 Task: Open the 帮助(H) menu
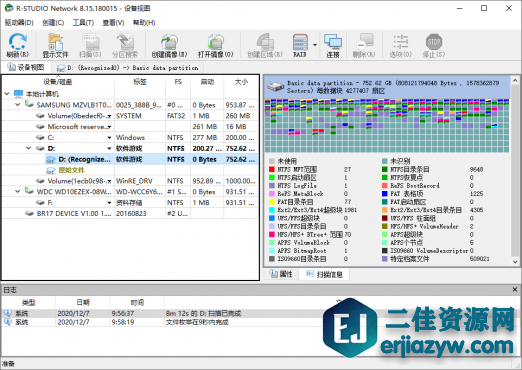(x=144, y=23)
